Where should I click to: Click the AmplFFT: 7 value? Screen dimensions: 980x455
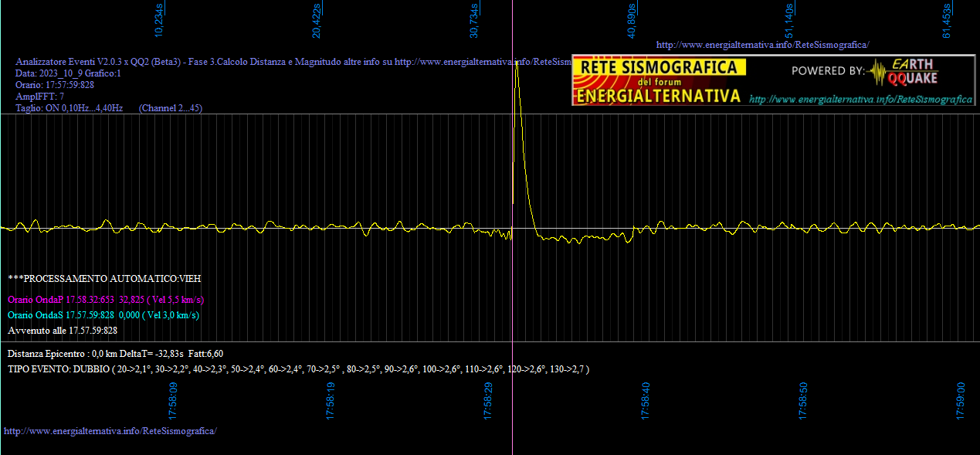(x=40, y=97)
